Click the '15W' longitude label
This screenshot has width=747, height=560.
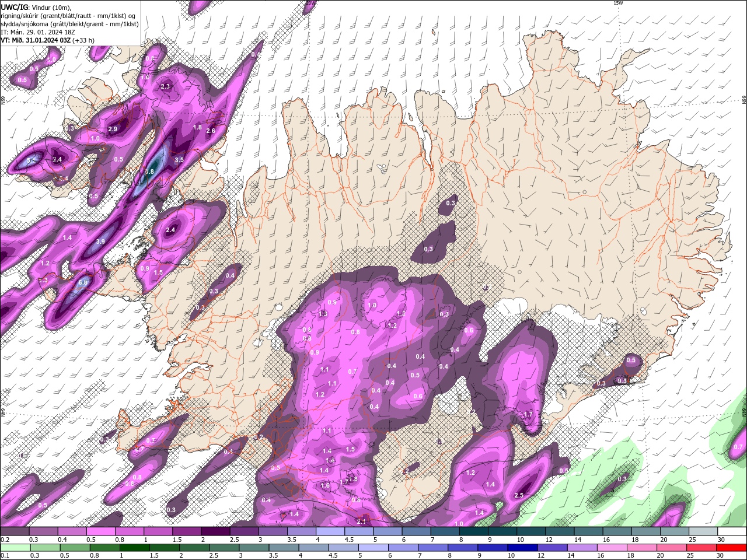(618, 3)
